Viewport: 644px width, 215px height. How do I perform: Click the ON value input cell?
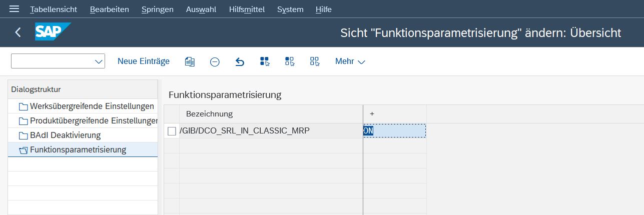[x=395, y=131]
